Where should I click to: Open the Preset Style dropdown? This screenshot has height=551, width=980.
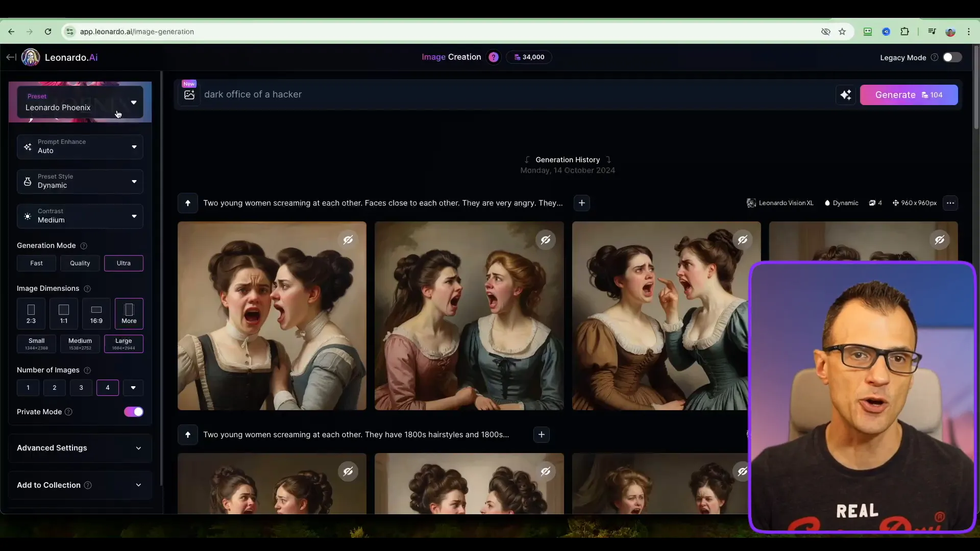click(x=80, y=181)
